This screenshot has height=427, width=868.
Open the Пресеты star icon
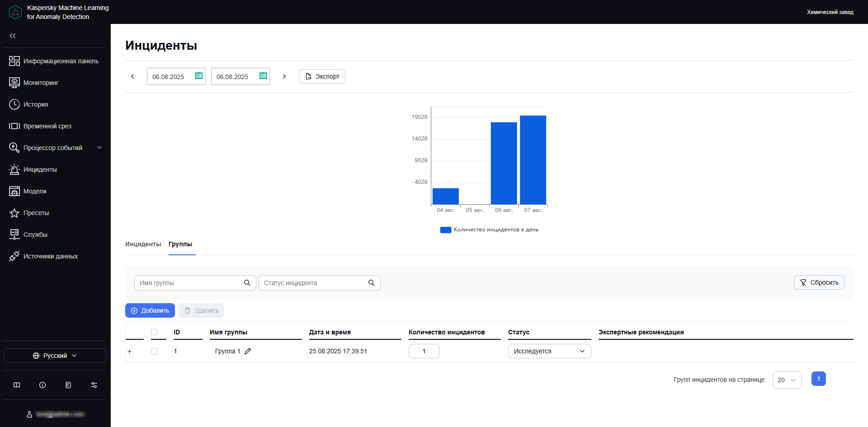(x=14, y=213)
